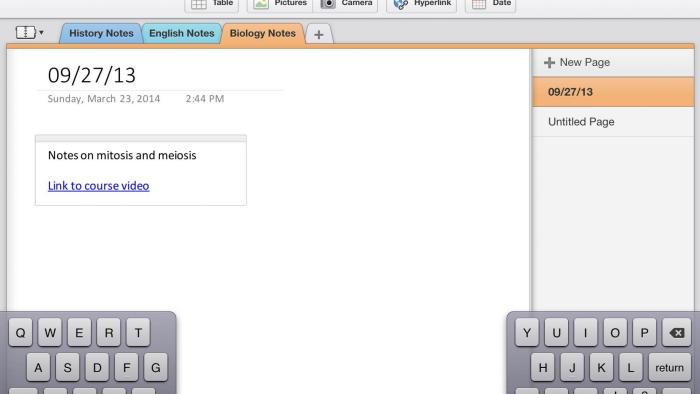Insert a Table from the toolbar
700x394 pixels.
212,5
